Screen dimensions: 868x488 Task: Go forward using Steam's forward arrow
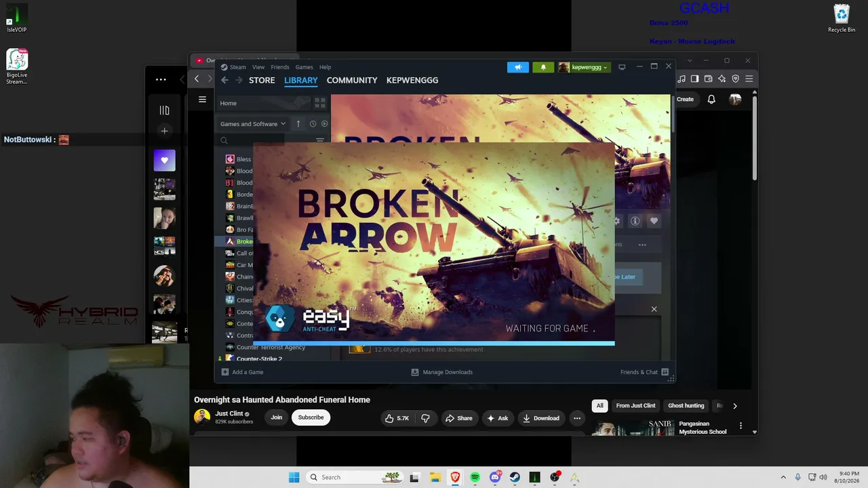(x=239, y=80)
